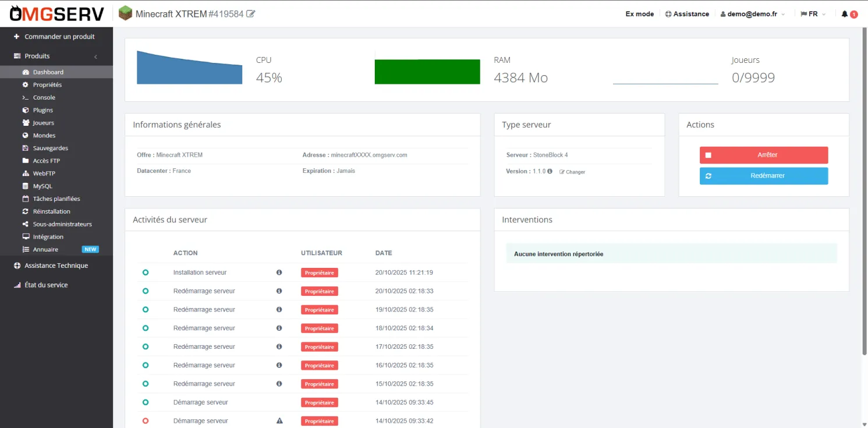The width and height of the screenshot is (868, 428).
Task: Toggle Ex mode in top bar
Action: 639,14
